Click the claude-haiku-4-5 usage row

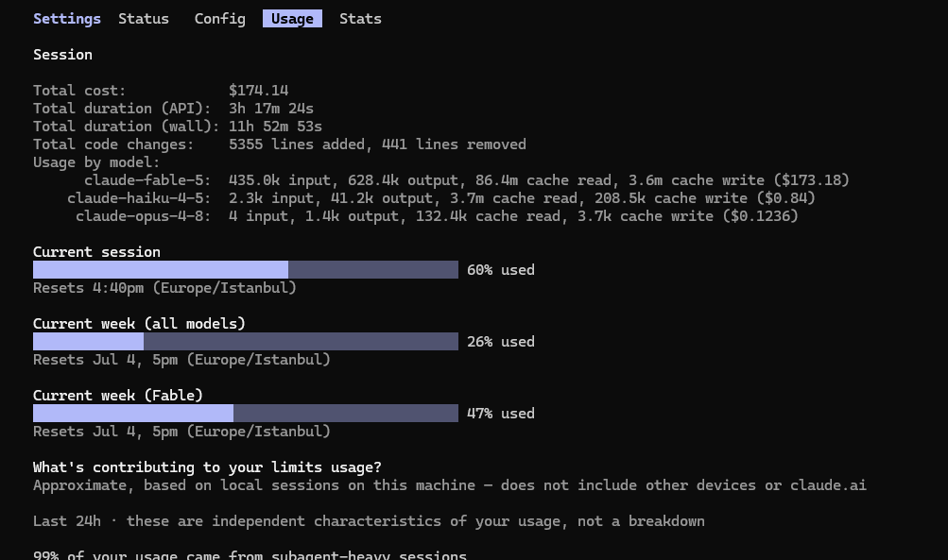point(440,198)
